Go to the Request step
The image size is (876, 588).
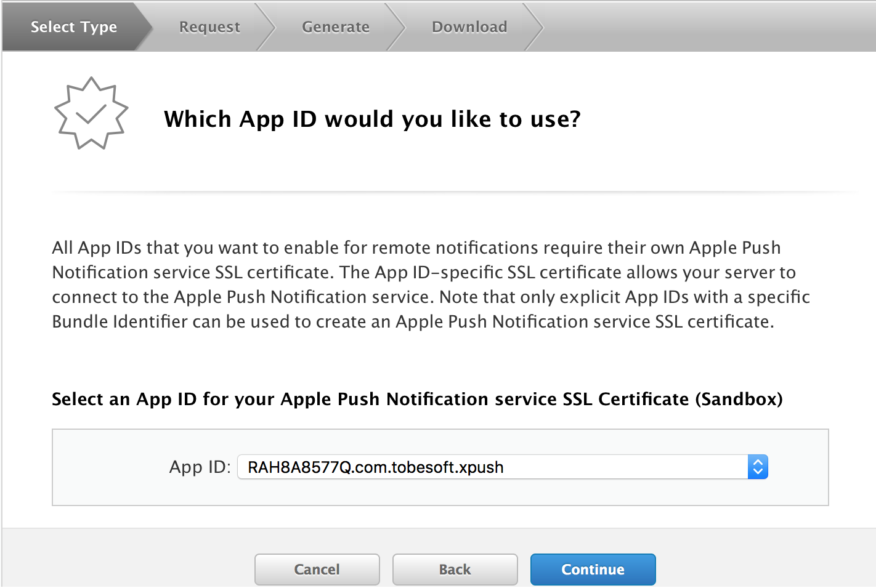coord(209,26)
